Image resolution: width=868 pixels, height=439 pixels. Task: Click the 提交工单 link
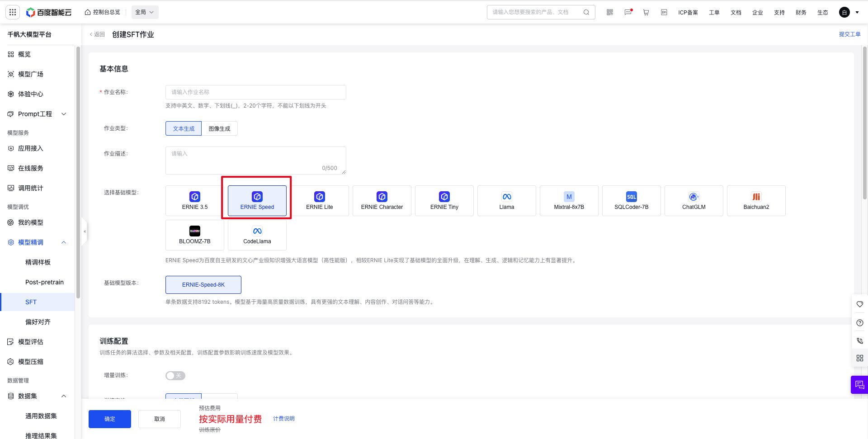tap(850, 34)
